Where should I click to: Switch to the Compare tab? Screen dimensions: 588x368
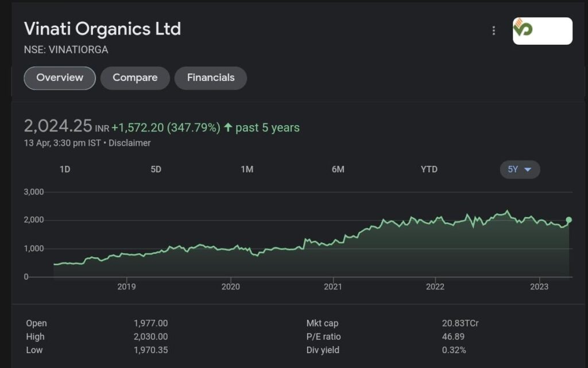[135, 78]
